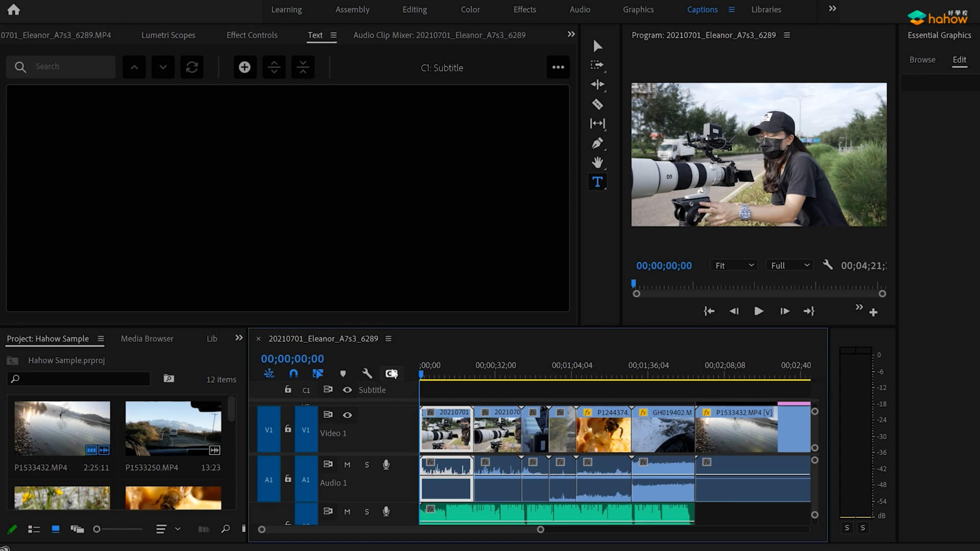The height and width of the screenshot is (551, 980).
Task: Expand hidden workspace tabs chevron
Action: [832, 9]
